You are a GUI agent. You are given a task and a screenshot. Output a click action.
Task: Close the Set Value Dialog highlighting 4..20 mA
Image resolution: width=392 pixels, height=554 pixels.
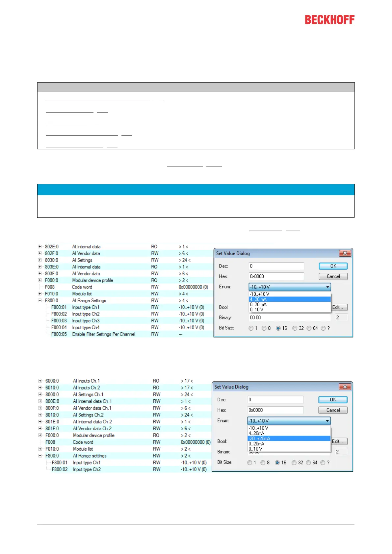[345, 253]
